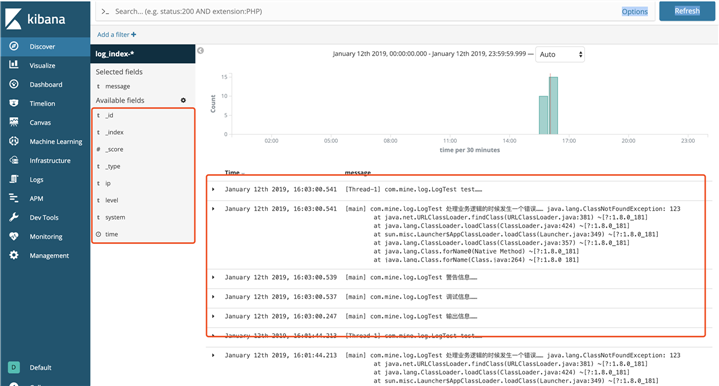Open the Timelion icon in sidebar
The width and height of the screenshot is (719, 386).
point(14,103)
